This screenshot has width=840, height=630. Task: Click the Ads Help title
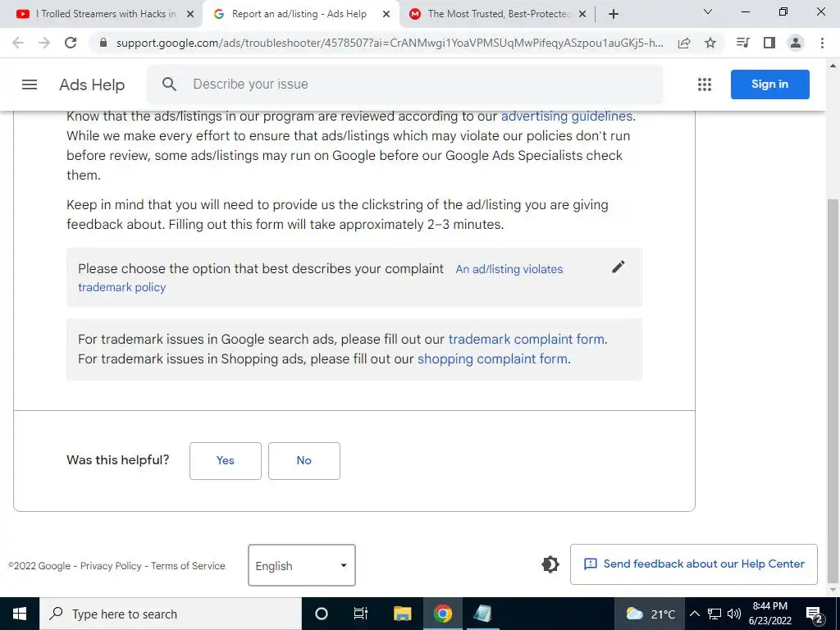point(92,84)
